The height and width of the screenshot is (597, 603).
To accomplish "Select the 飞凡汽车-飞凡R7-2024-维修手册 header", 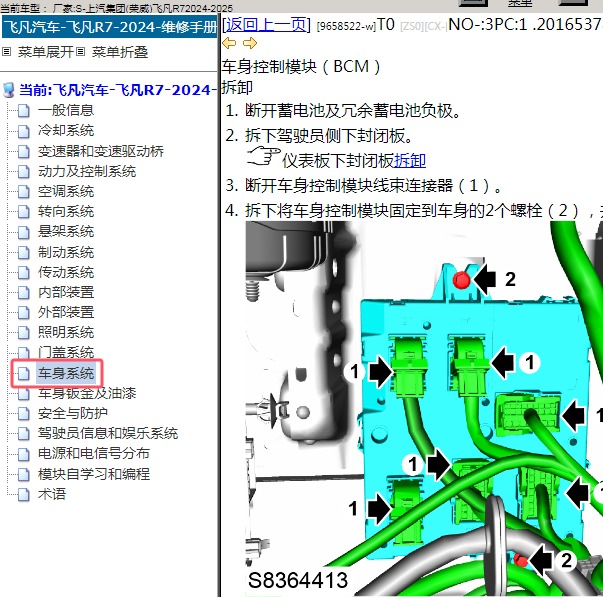I will 110,27.
